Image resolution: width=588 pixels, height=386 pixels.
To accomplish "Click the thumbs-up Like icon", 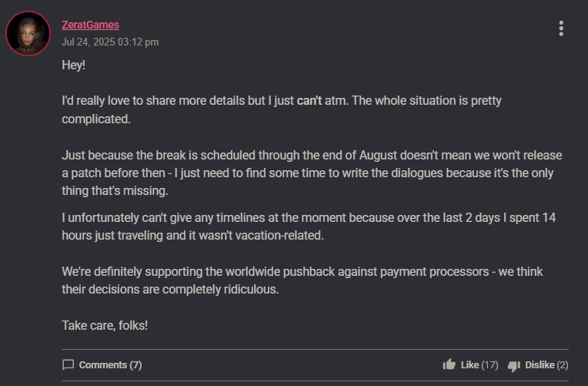I will click(x=449, y=364).
